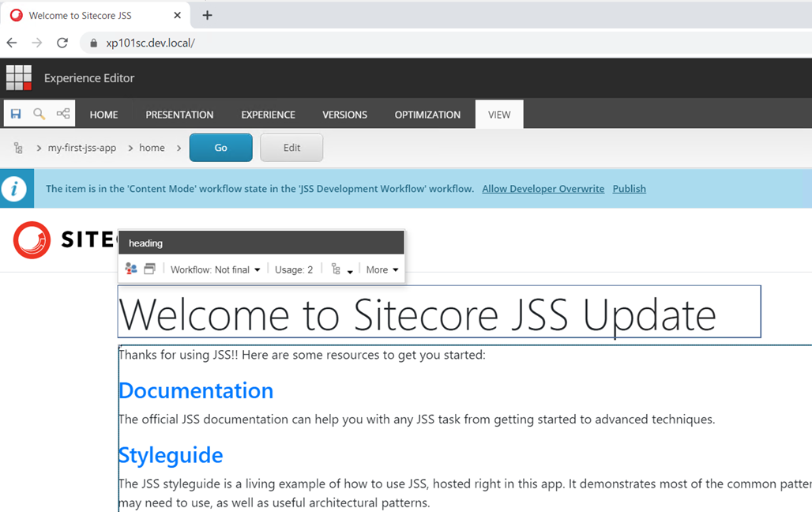Select home breadcrumb item
Image resolution: width=812 pixels, height=512 pixels.
coord(152,148)
